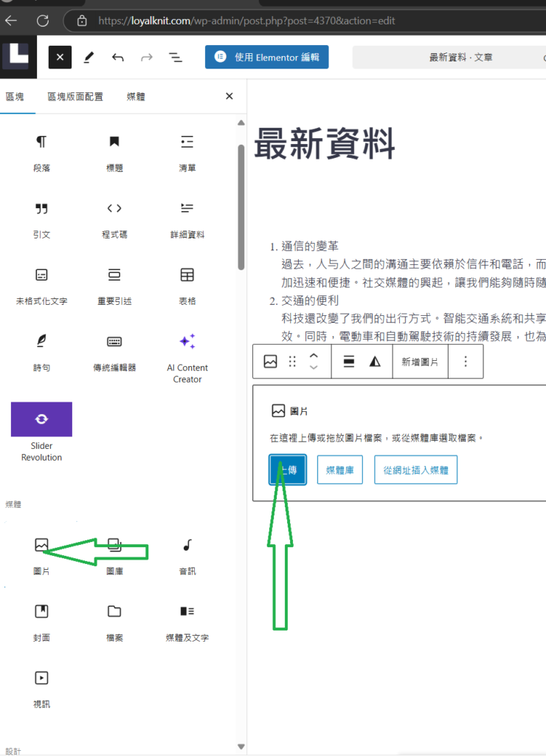
Task: Insert the Code (程式碼) block
Action: (114, 219)
